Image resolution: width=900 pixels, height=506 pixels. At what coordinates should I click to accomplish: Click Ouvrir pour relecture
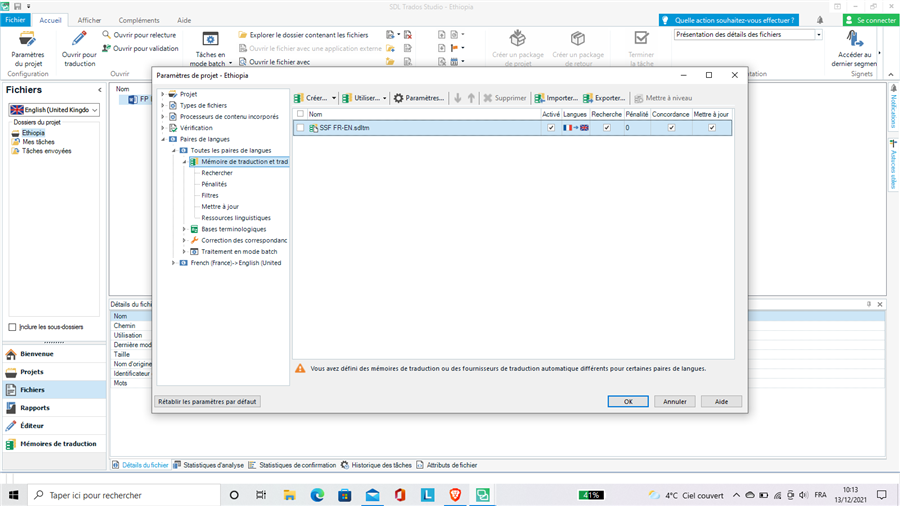pos(139,35)
